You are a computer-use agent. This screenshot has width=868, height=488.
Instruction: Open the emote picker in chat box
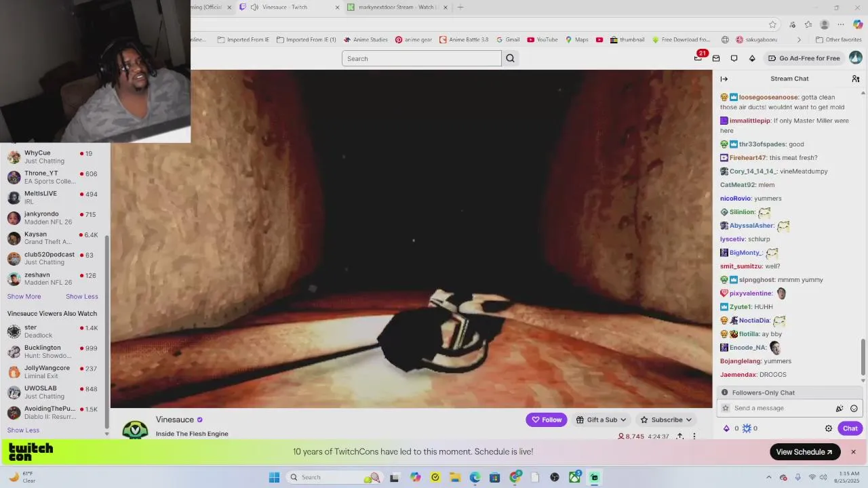[x=854, y=408]
